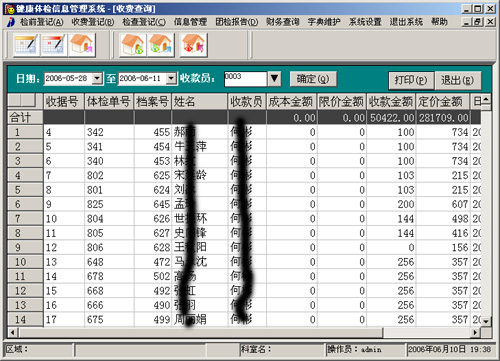Click the 打印(P) print button
The height and width of the screenshot is (361, 500).
tap(411, 80)
